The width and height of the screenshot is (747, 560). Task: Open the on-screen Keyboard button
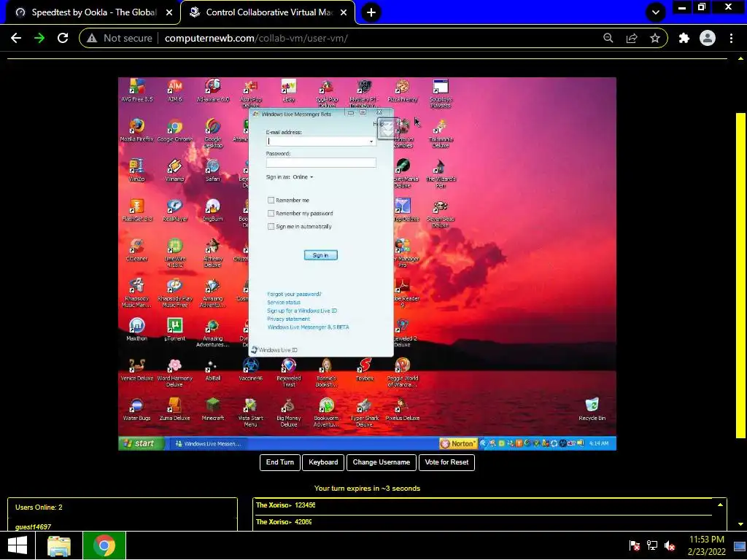pyautogui.click(x=323, y=462)
